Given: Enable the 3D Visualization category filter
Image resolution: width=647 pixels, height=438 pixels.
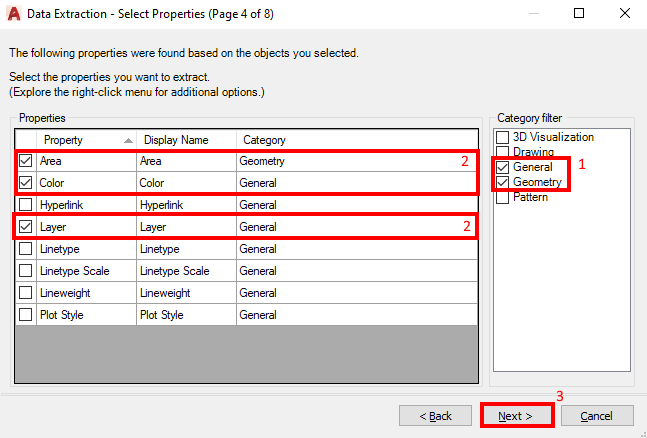Looking at the screenshot, I should click(x=503, y=137).
